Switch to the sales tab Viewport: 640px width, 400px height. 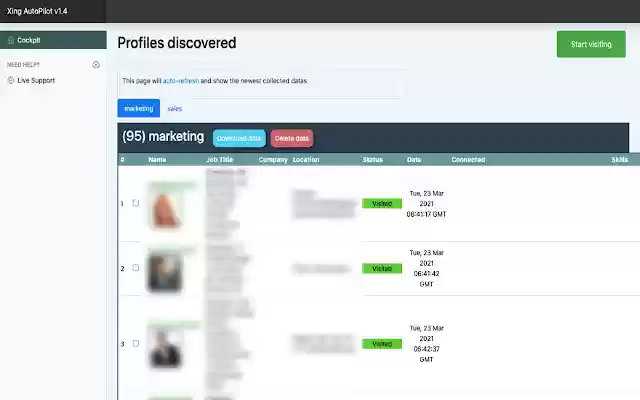tap(175, 109)
